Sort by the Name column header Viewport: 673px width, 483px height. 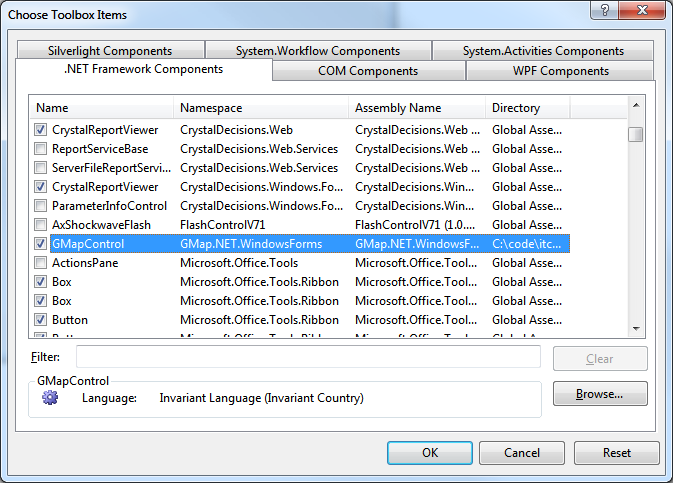tap(102, 107)
